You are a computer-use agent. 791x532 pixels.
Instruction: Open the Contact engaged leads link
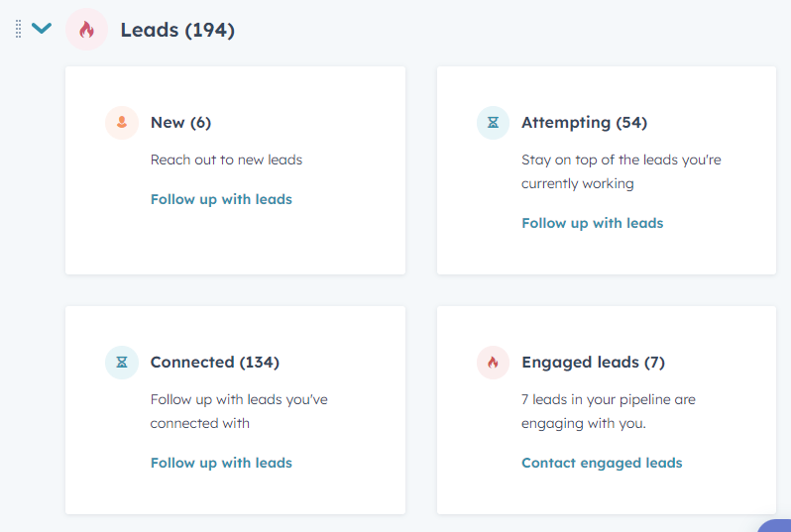click(x=602, y=463)
